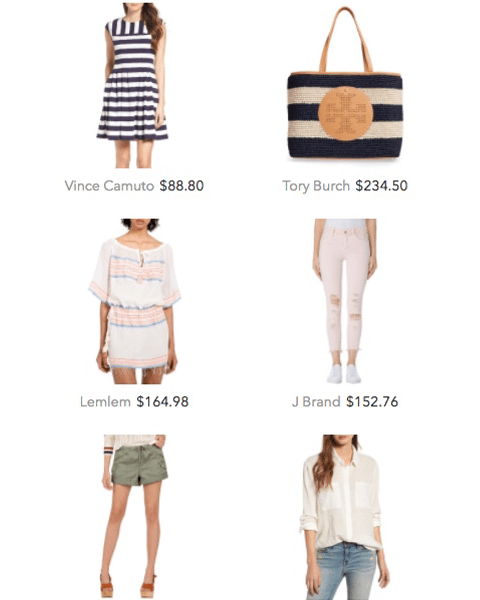Open the J Brand label link
480x600 pixels.
click(316, 402)
